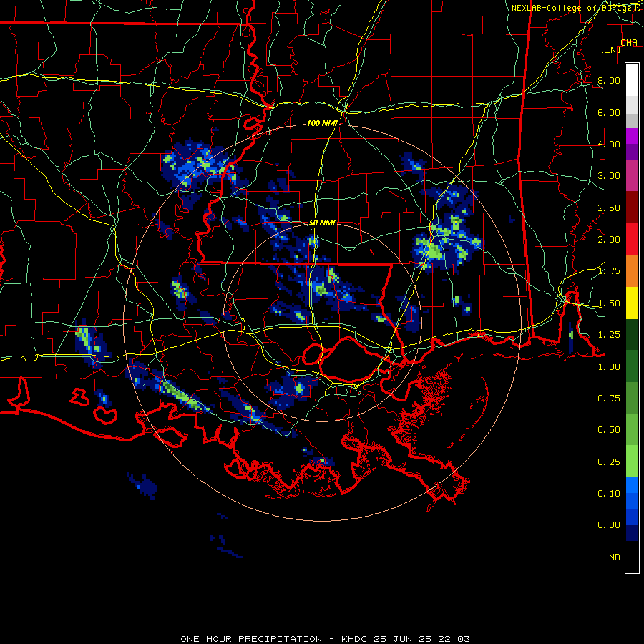Click the "100 NMI" range ring label
This screenshot has width=644, height=644.
(x=322, y=123)
